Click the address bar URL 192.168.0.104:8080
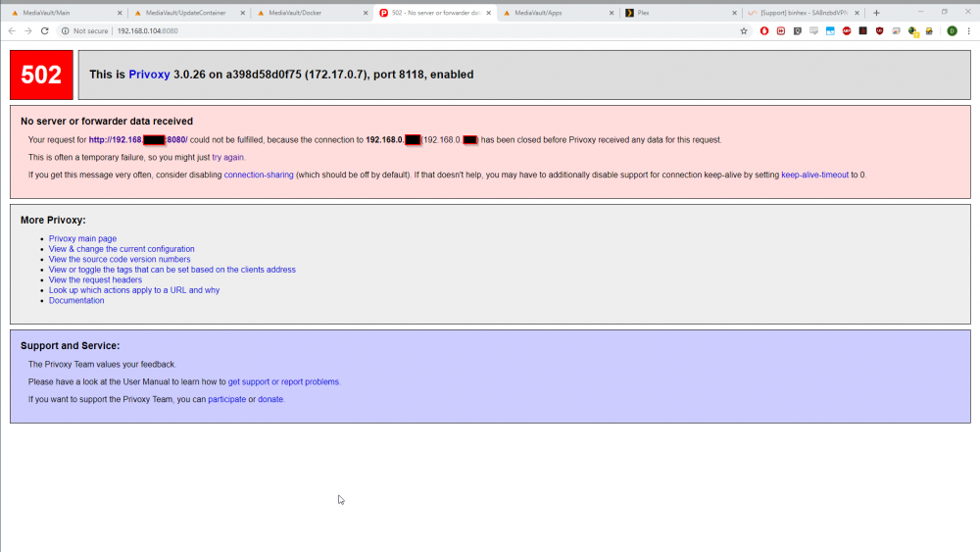Screen dimensions: 980x552 148,30
